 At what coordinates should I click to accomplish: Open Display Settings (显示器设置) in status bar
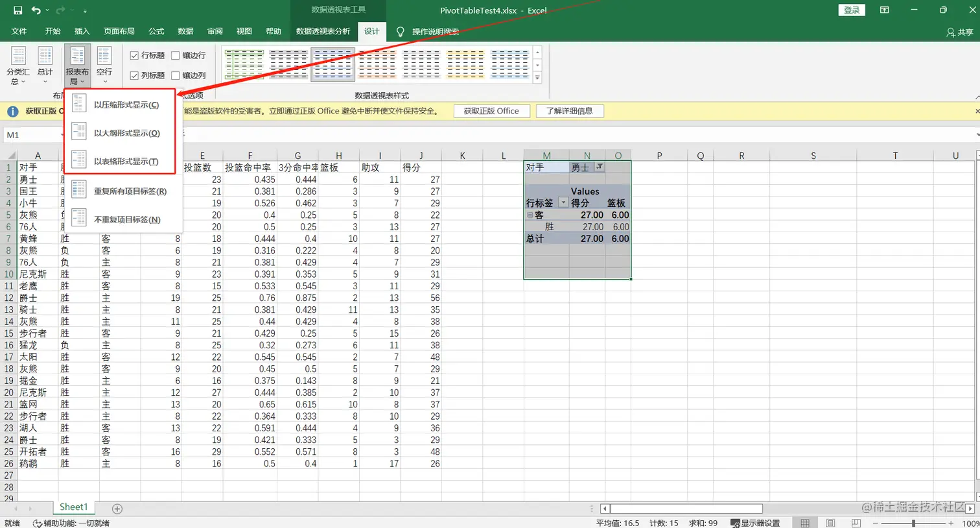[755, 523]
